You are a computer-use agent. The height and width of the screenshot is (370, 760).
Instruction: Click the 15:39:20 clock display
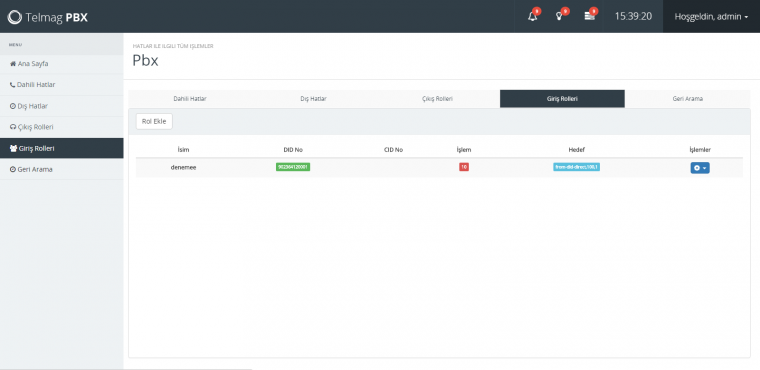[633, 16]
